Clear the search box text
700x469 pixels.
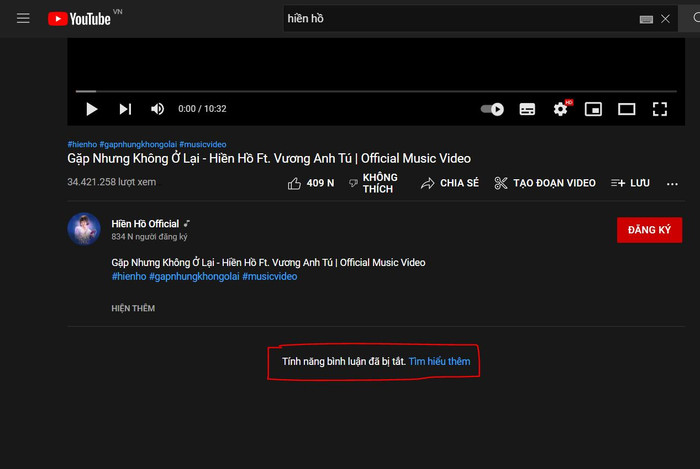coord(665,19)
